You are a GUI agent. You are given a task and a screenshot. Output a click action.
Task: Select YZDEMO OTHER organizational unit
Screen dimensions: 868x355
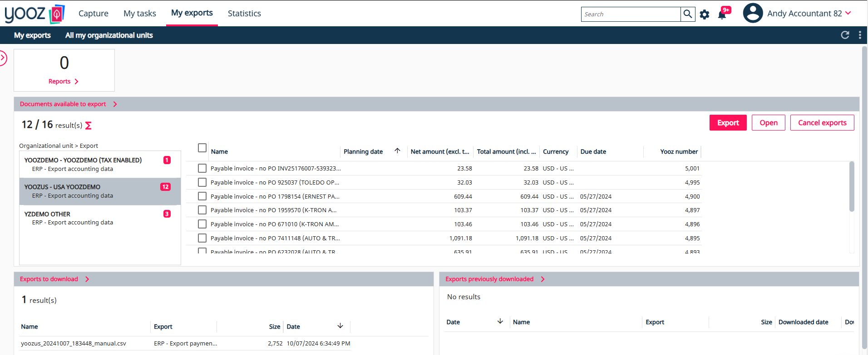tap(100, 218)
